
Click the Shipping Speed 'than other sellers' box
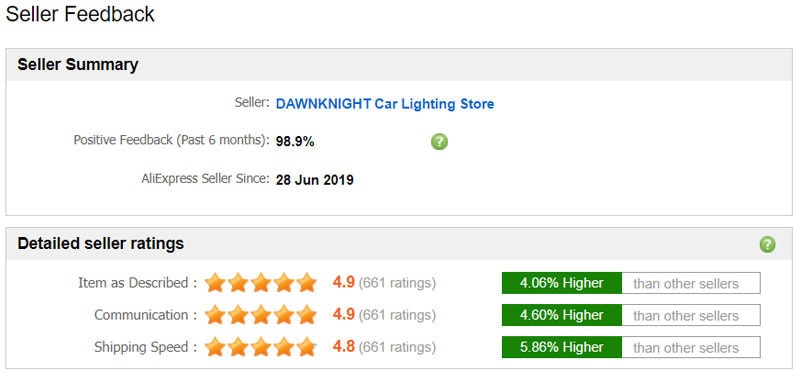tap(691, 347)
